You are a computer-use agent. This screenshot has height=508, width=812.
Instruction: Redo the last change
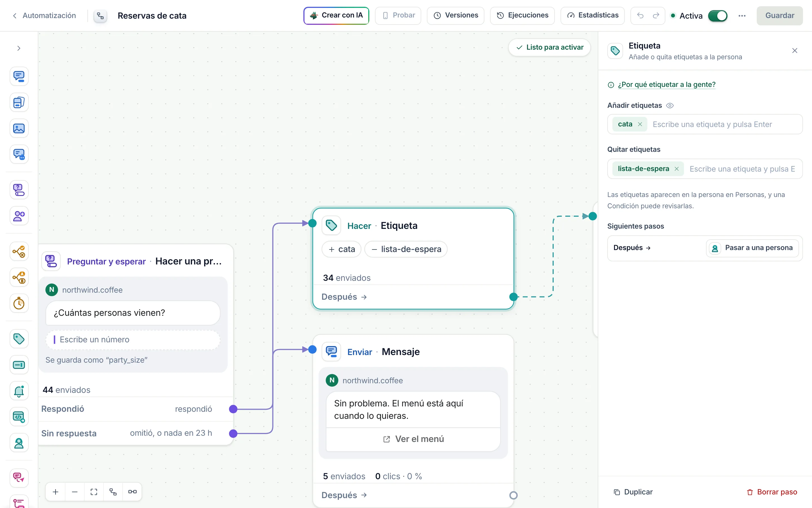(x=656, y=16)
